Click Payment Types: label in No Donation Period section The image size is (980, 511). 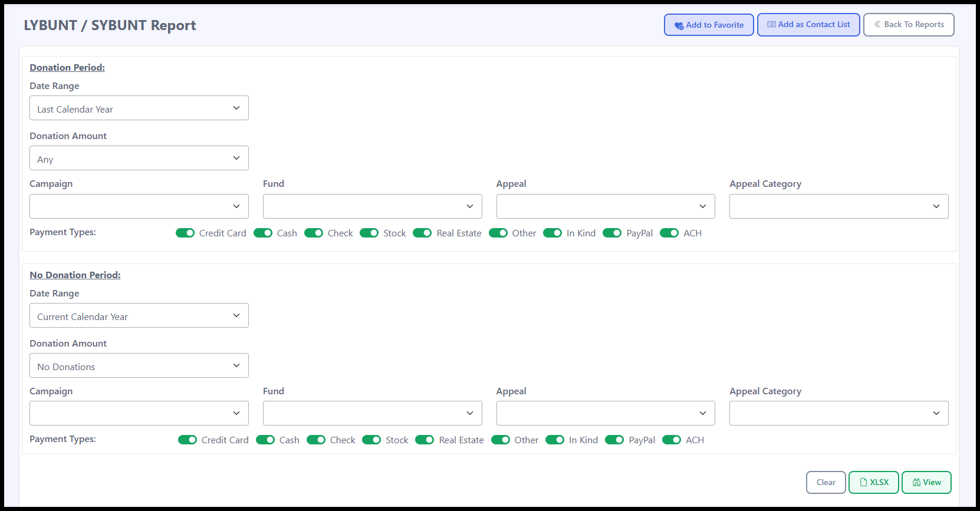63,439
